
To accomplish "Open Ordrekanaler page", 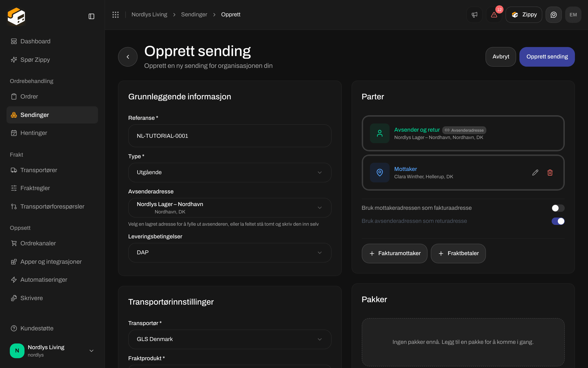I will (x=52, y=243).
